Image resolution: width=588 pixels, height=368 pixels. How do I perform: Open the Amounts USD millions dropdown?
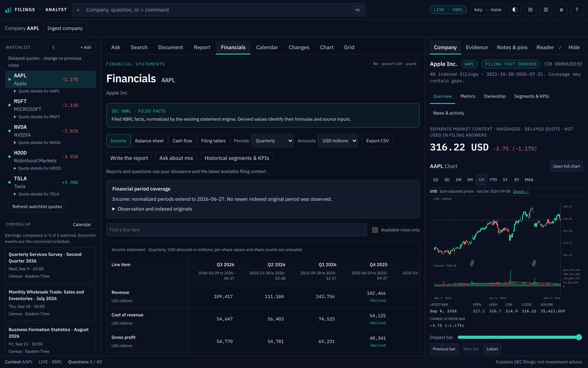click(338, 141)
